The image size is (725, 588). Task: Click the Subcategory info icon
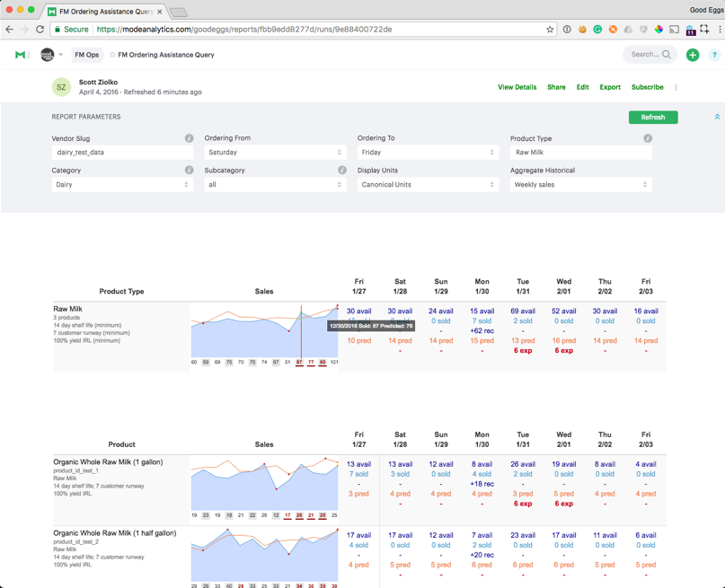342,170
